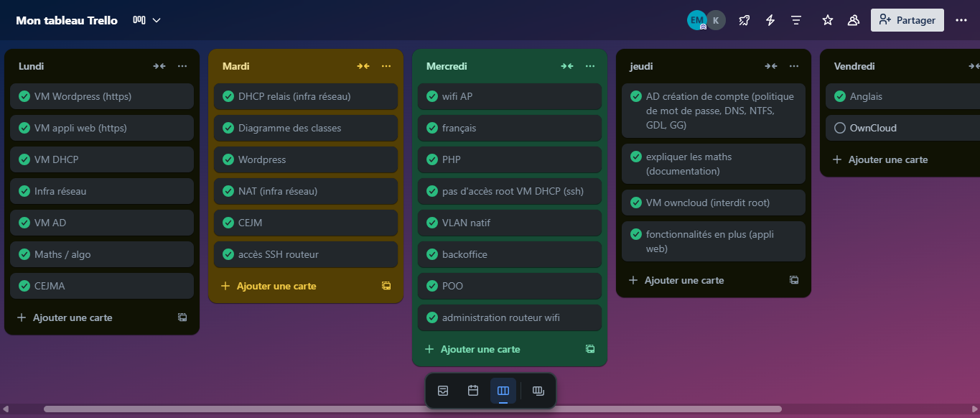The height and width of the screenshot is (418, 980).
Task: Uncheck the VM Wordpress (https) card
Action: tap(24, 96)
